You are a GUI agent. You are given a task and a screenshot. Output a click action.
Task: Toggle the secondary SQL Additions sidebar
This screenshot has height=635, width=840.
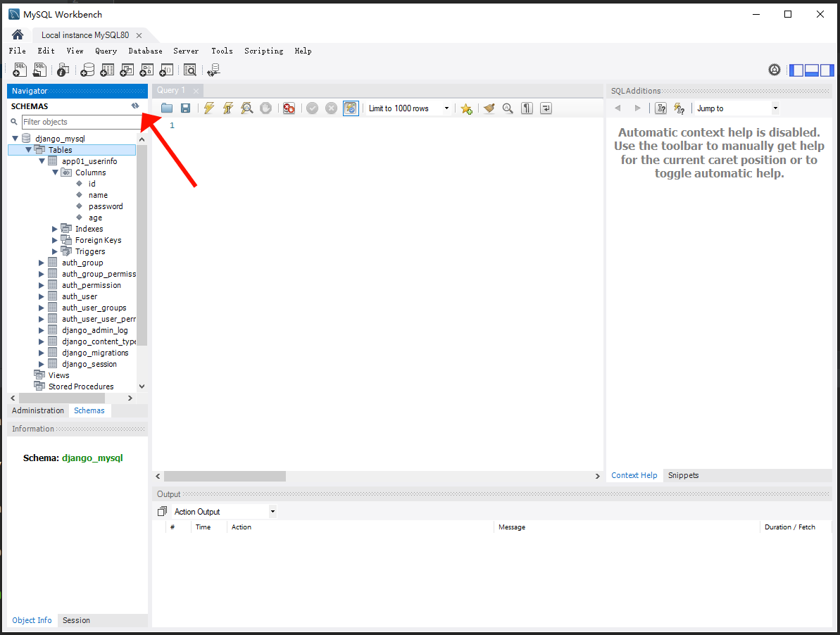click(827, 70)
